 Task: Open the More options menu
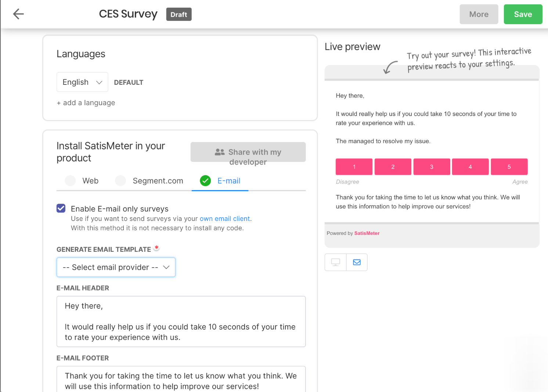point(479,14)
